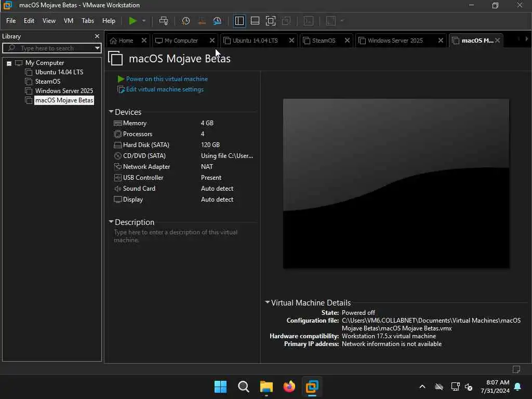Close the My Computer tab
This screenshot has width=532, height=399.
tap(212, 41)
